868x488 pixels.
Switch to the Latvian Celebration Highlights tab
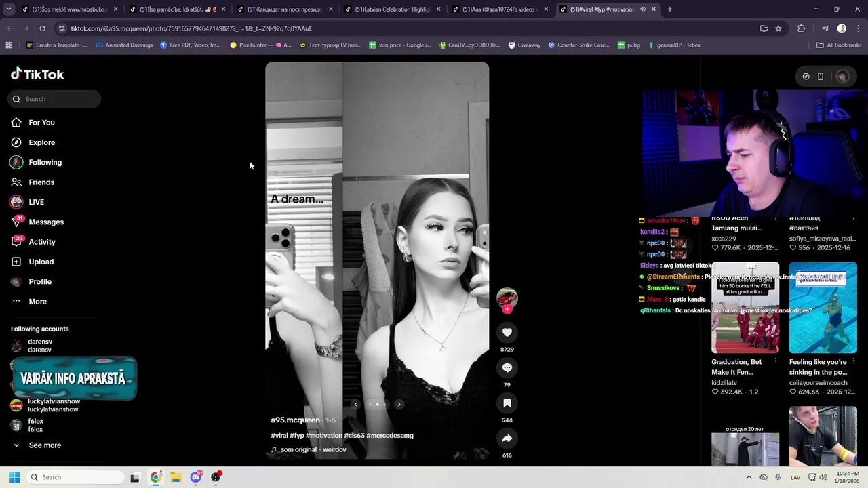[393, 9]
